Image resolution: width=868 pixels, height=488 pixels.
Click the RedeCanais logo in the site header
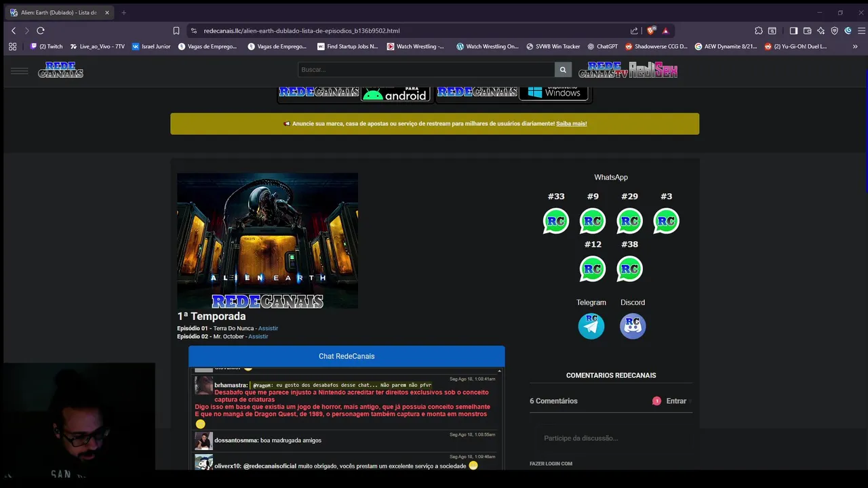point(60,70)
